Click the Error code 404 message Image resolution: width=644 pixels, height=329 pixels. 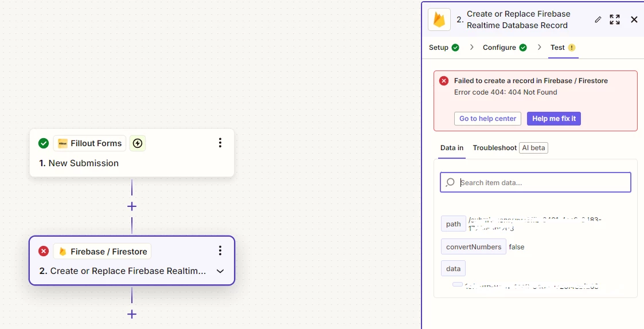point(506,92)
